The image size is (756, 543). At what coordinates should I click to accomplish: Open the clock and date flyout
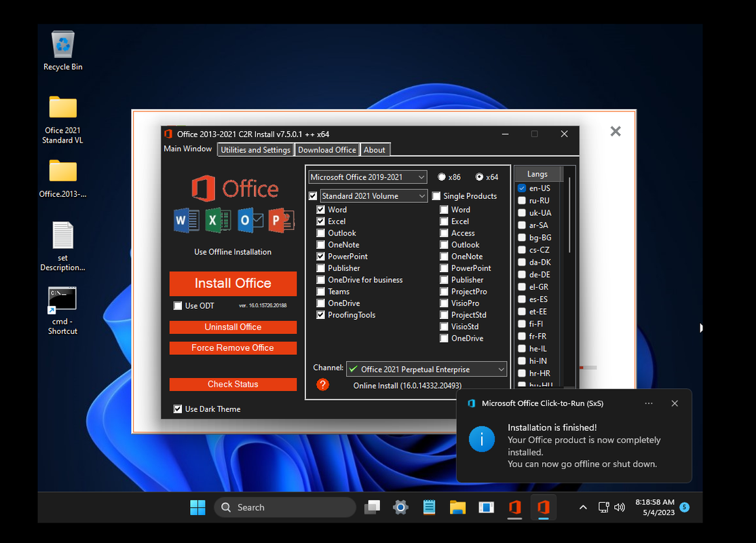click(655, 507)
